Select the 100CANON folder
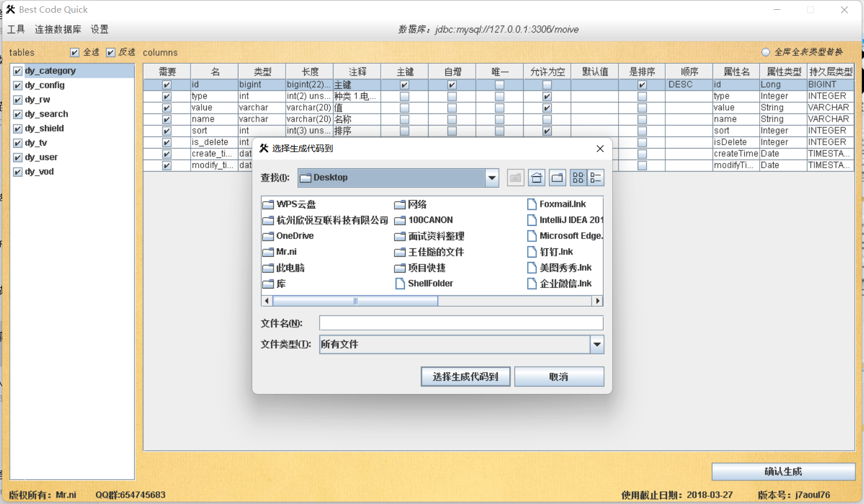This screenshot has height=504, width=864. coord(424,220)
